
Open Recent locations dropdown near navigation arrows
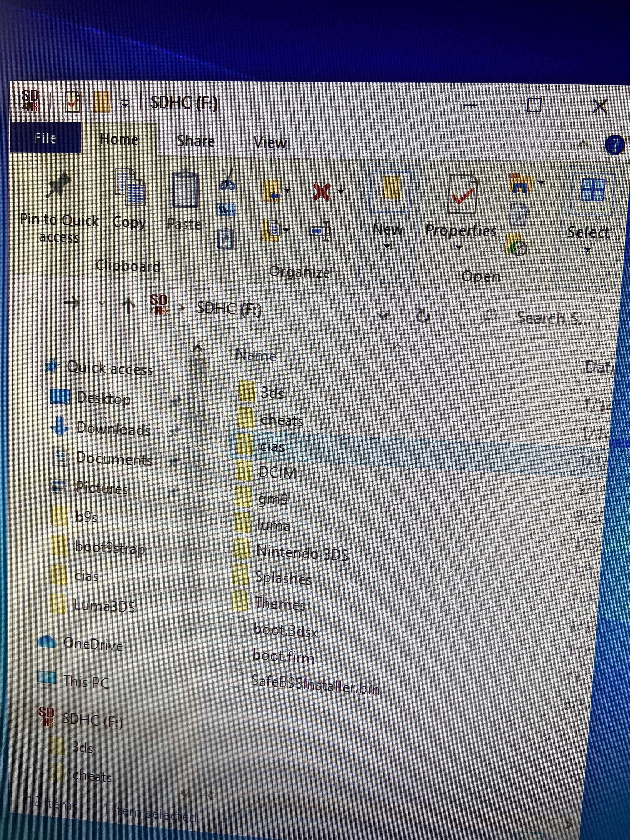(x=101, y=303)
